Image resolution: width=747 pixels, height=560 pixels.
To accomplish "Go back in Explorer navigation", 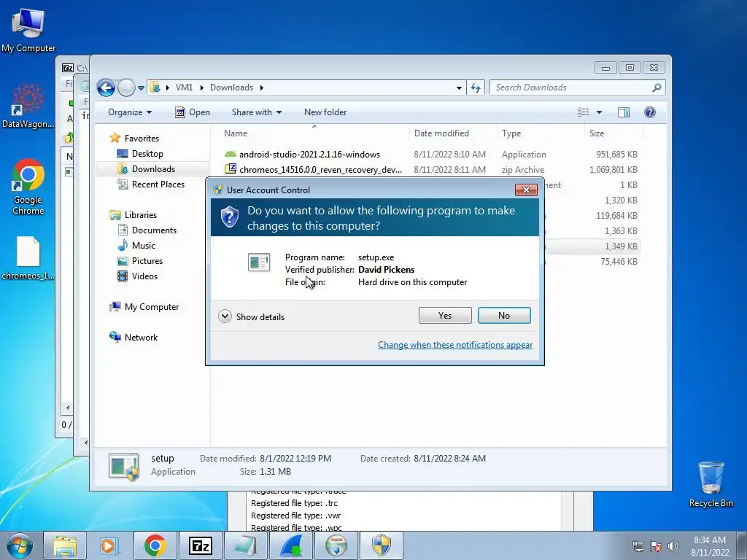I will click(x=106, y=87).
